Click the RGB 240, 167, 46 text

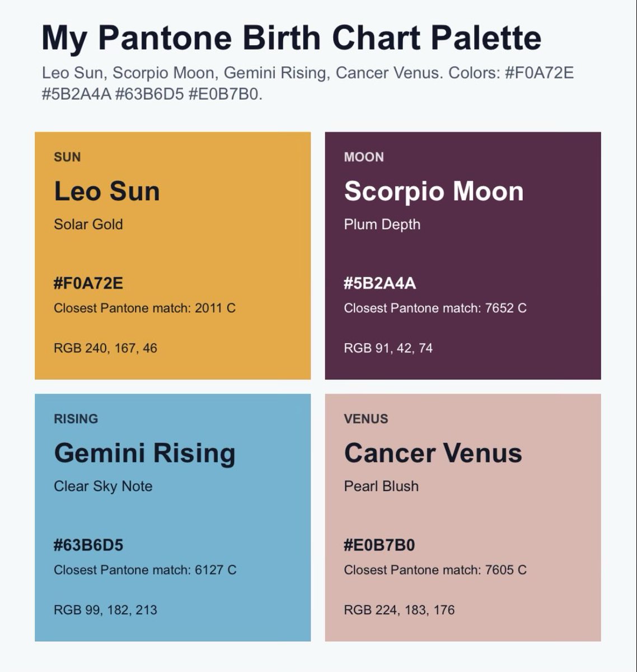(x=105, y=348)
